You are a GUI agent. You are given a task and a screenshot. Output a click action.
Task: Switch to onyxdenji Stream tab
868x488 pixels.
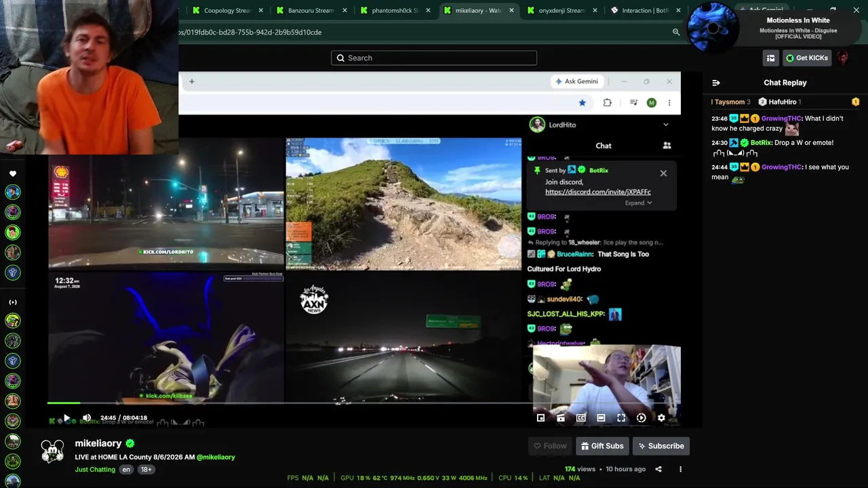(x=562, y=10)
